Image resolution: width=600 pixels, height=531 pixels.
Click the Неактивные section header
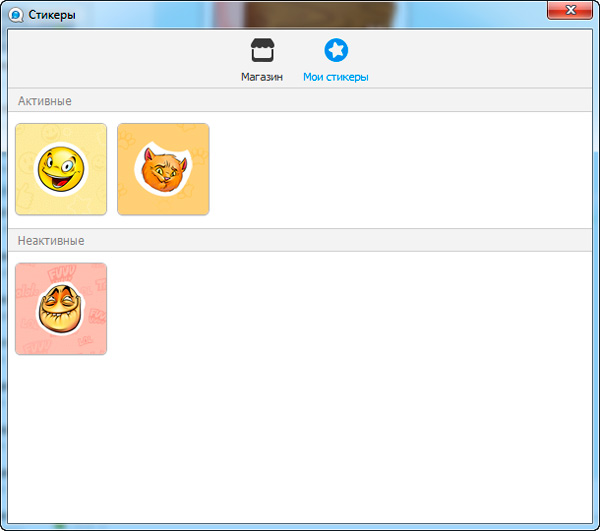pyautogui.click(x=51, y=241)
